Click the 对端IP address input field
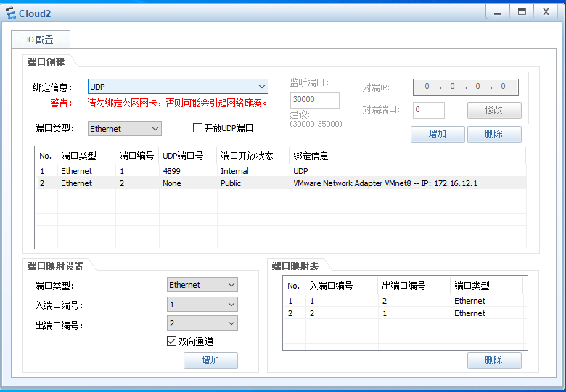566x392 pixels. click(x=465, y=87)
